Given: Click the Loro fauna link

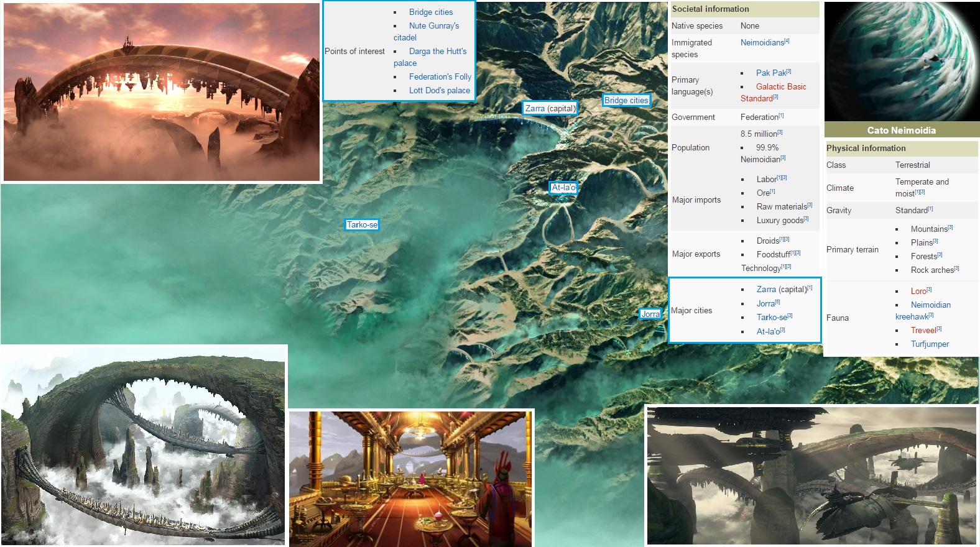Looking at the screenshot, I should click(918, 292).
